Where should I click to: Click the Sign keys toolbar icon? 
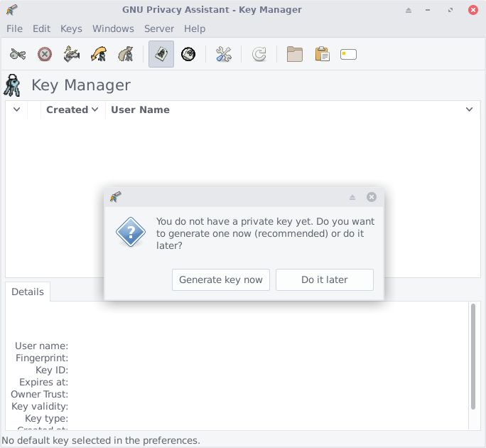tap(71, 54)
